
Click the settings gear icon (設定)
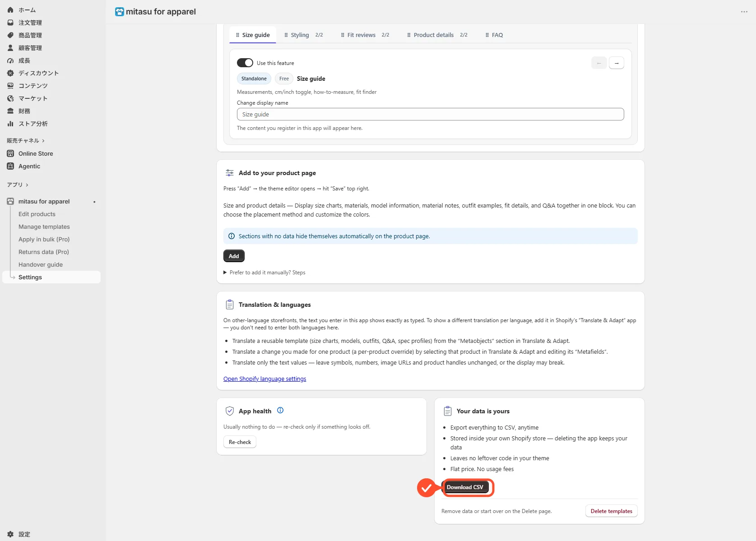coord(10,534)
